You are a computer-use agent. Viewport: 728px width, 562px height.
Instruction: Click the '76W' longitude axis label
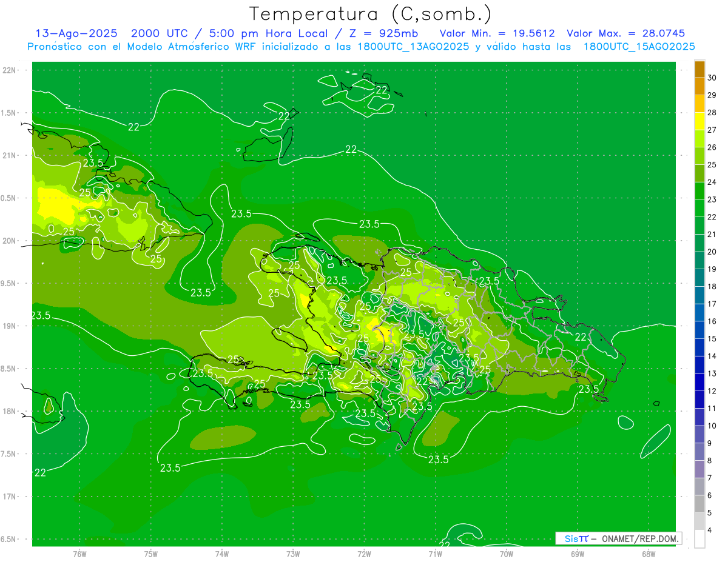click(79, 554)
